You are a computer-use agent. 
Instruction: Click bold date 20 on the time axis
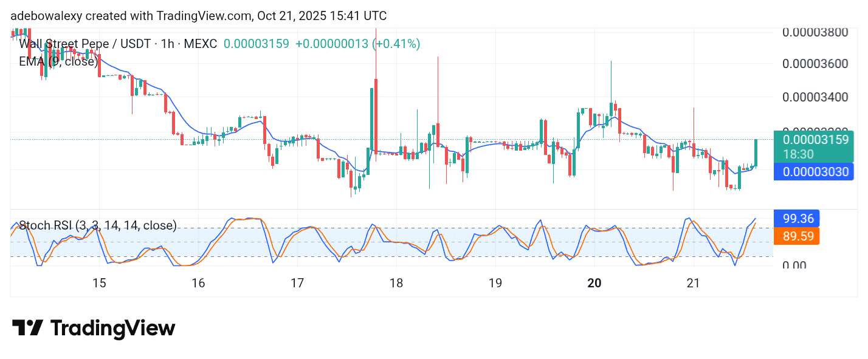click(594, 283)
